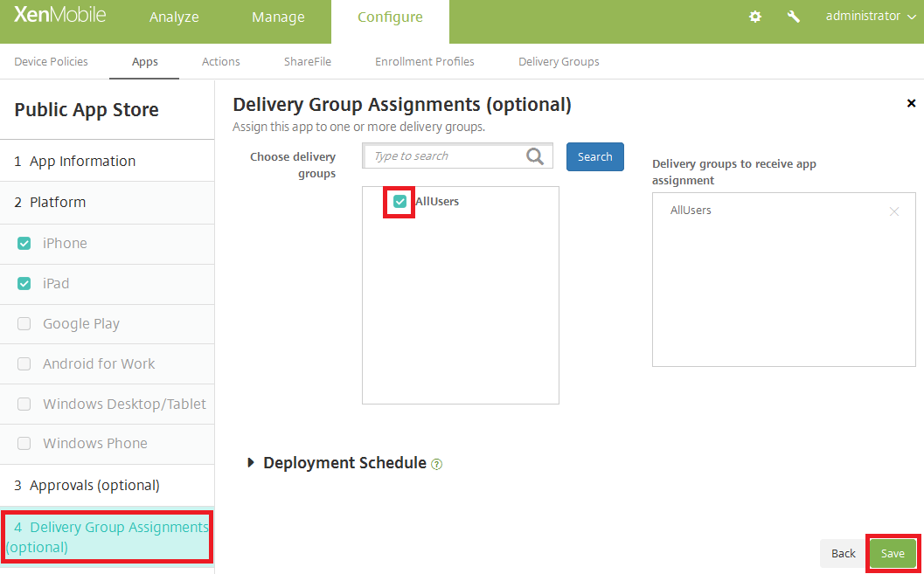Toggle the iPad platform checkbox
Screen dimensions: 924x574
pos(24,284)
